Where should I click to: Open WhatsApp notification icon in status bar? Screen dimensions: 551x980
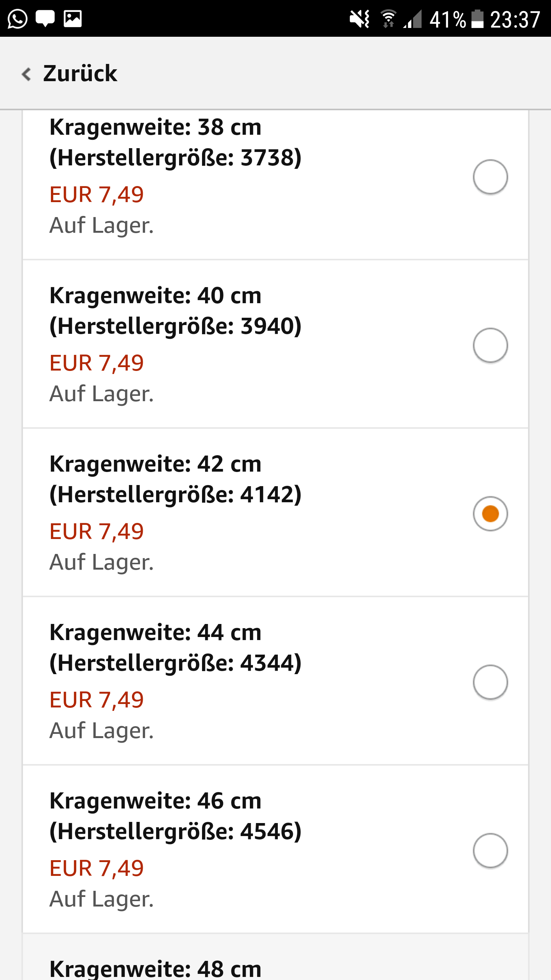[18, 18]
